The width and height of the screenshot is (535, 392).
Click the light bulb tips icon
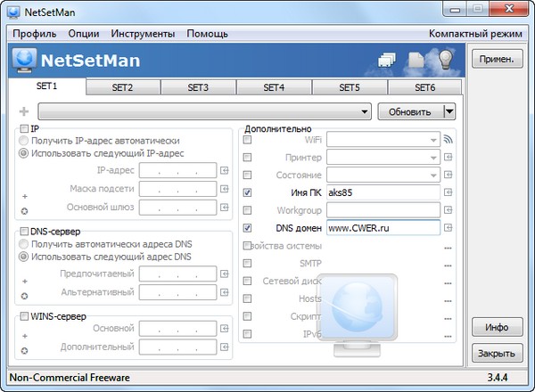446,60
